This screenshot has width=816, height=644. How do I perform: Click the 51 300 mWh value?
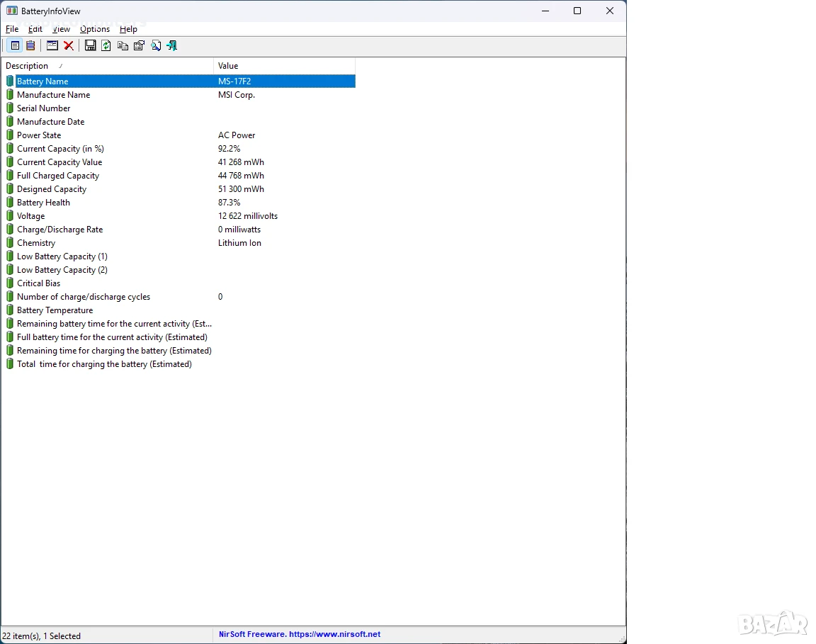tap(241, 189)
